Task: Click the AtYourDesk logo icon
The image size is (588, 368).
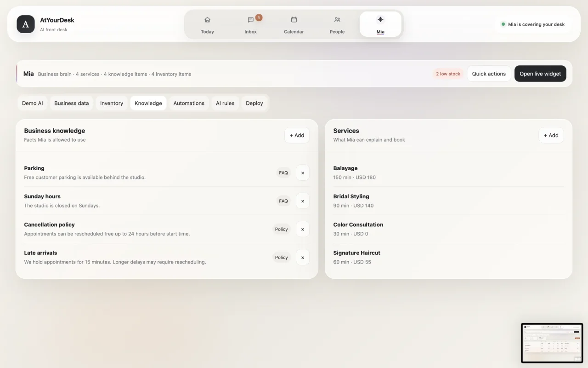Action: click(26, 24)
